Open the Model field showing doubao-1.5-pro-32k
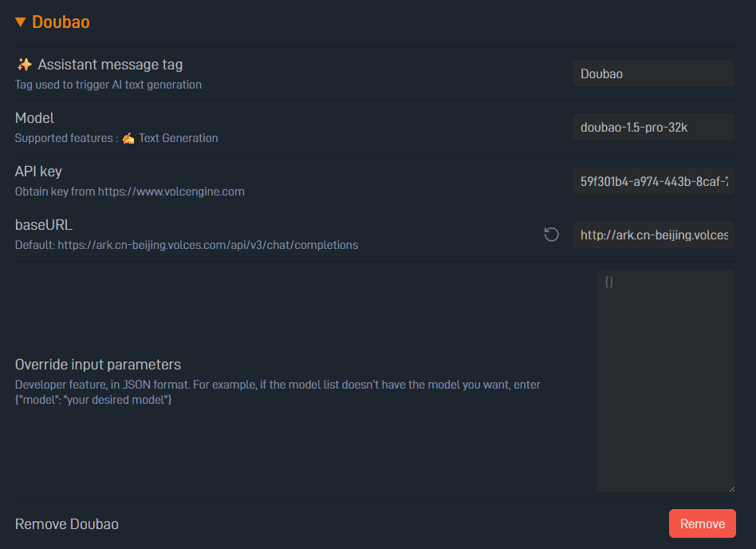Image resolution: width=756 pixels, height=549 pixels. coord(653,127)
